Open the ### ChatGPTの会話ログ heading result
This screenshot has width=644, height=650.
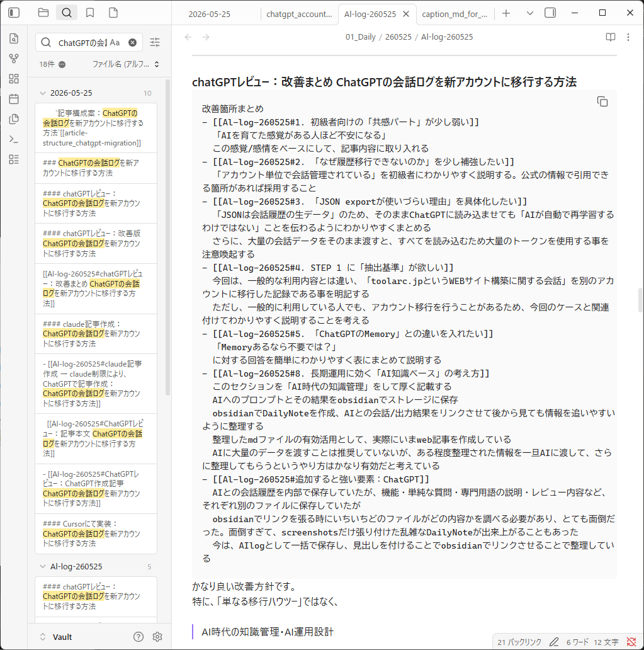(96, 168)
